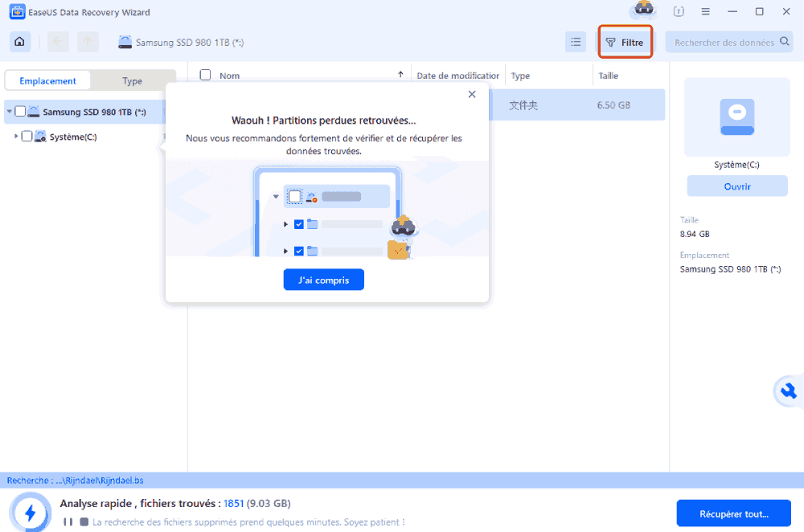Expand the Système(C:) tree node

[16, 137]
